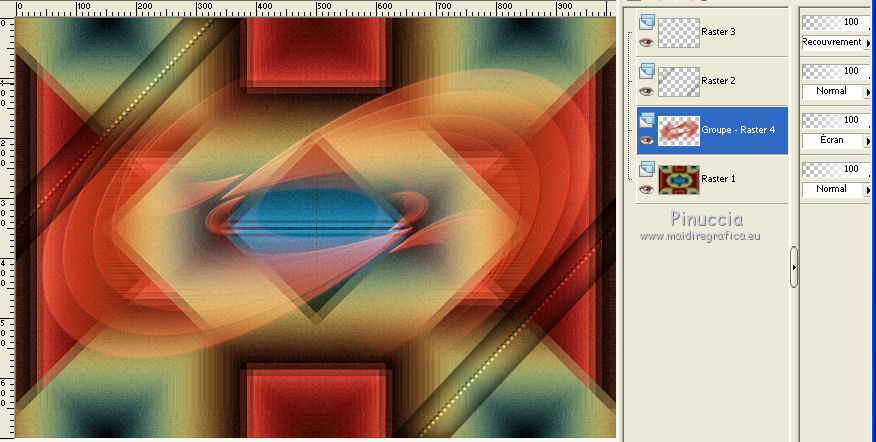The height and width of the screenshot is (442, 876).
Task: Select the layer named Raster 1
Action: [x=718, y=179]
